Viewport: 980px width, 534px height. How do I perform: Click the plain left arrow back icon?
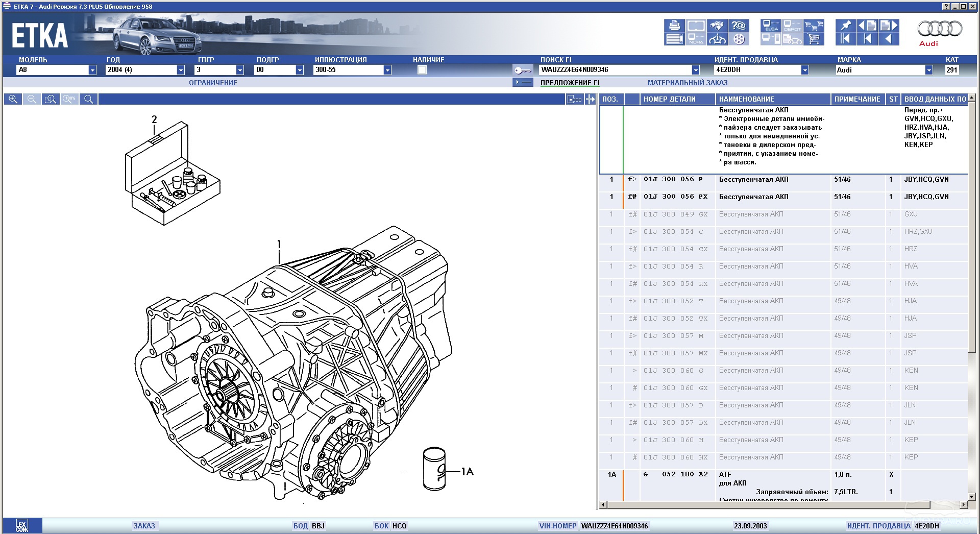click(x=889, y=39)
